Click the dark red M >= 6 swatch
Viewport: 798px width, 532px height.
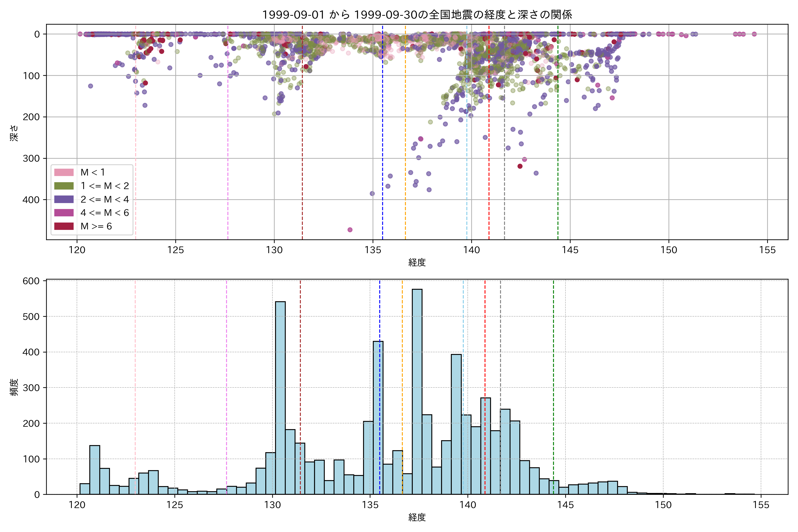pyautogui.click(x=64, y=226)
